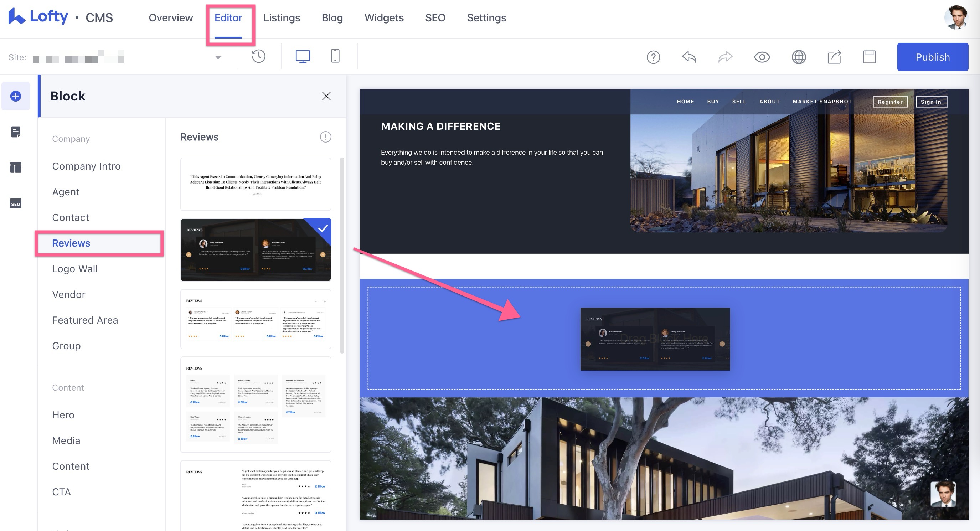Select Media block category
The height and width of the screenshot is (531, 980).
(x=66, y=440)
